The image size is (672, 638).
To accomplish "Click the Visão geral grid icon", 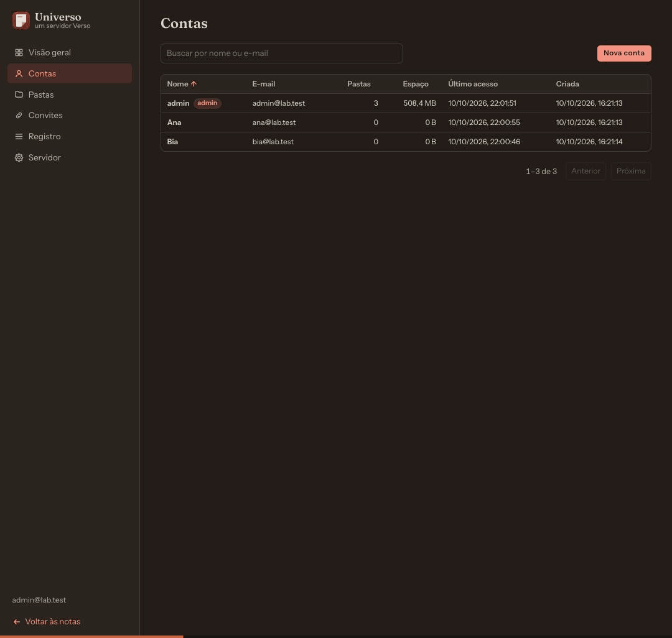I will coord(19,53).
